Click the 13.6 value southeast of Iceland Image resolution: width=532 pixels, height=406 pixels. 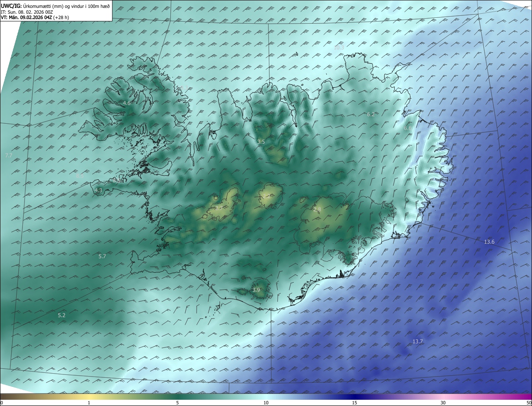tap(490, 242)
